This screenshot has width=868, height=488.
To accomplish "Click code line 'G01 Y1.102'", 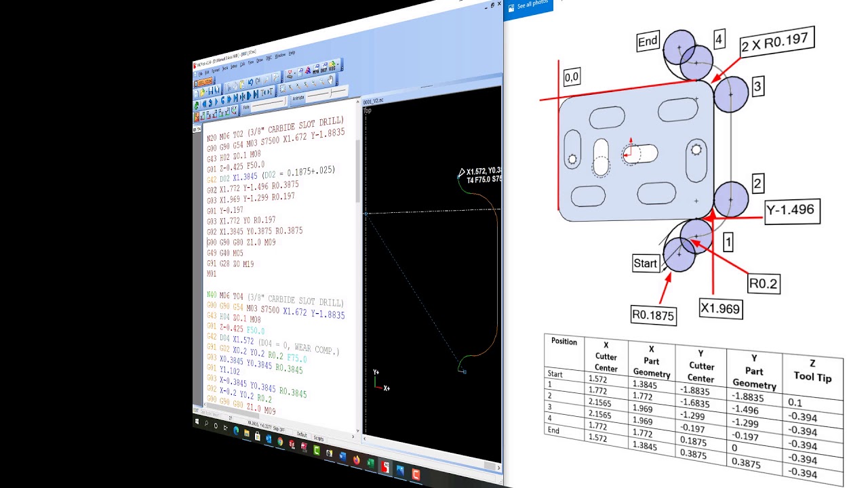I will click(223, 371).
